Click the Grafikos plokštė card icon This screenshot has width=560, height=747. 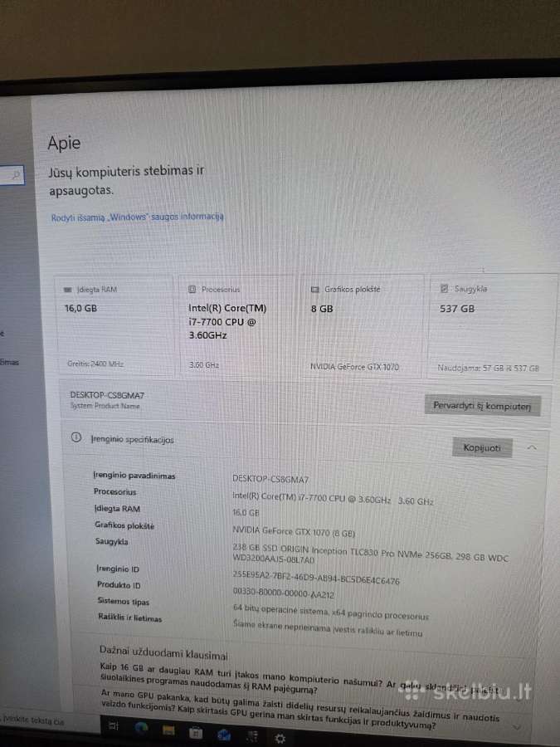click(314, 289)
